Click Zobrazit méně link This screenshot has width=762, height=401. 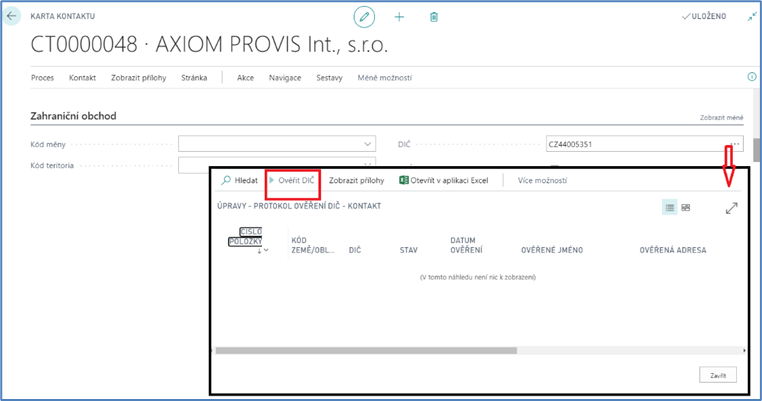721,118
